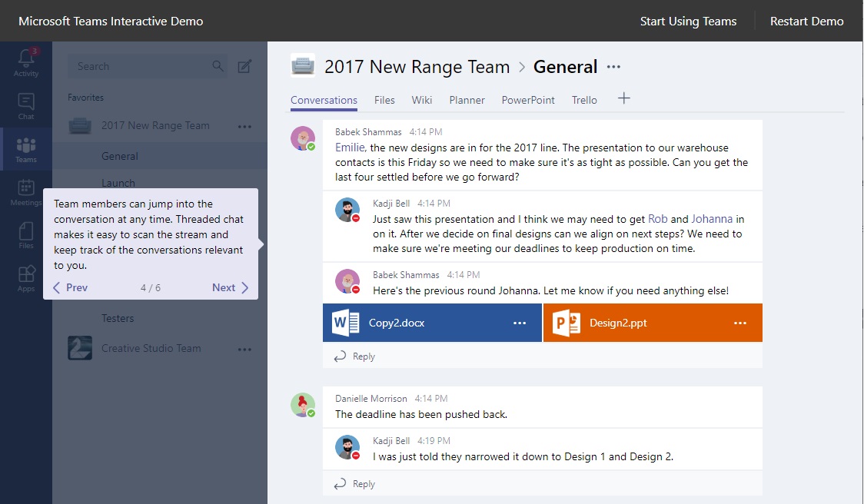Click Danielle Morrison's avatar
This screenshot has height=504, width=864.
[x=303, y=405]
